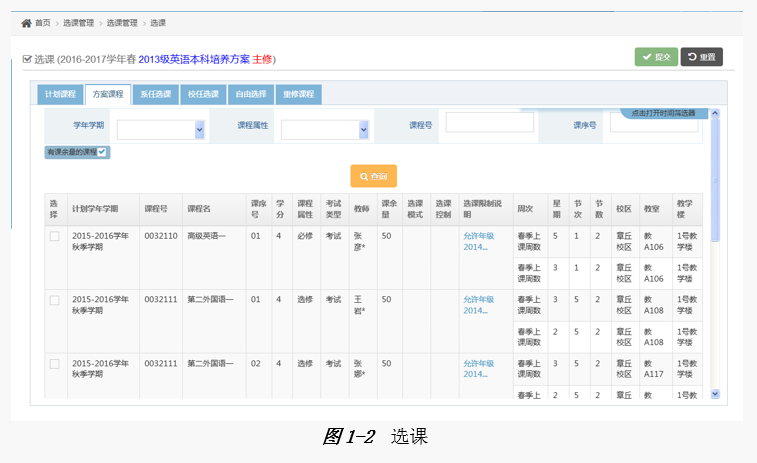Click the home icon in breadcrumb
The image size is (757, 463).
pos(26,22)
